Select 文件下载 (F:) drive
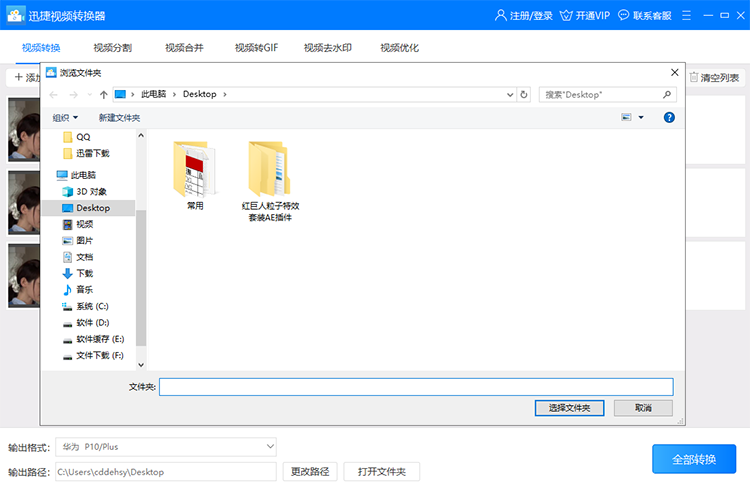Image resolution: width=750 pixels, height=490 pixels. (x=93, y=355)
